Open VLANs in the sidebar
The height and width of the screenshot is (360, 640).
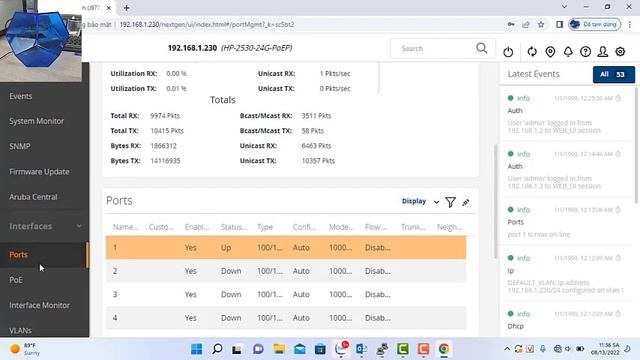[20, 330]
